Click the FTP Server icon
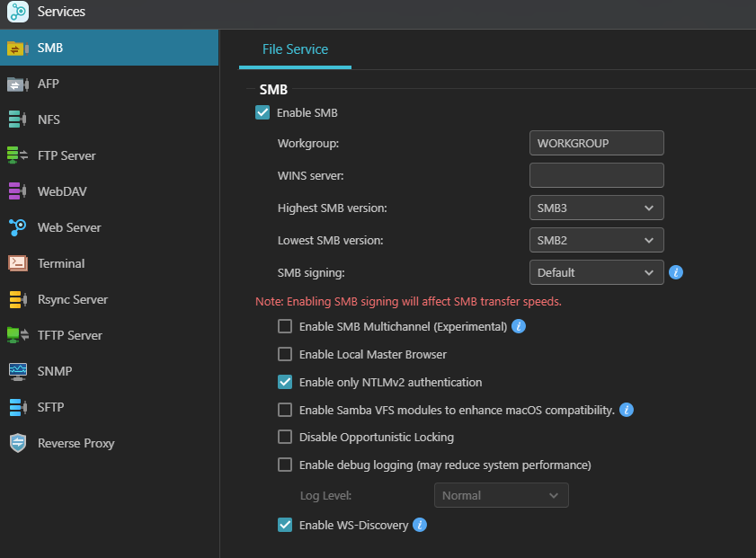 click(x=18, y=155)
